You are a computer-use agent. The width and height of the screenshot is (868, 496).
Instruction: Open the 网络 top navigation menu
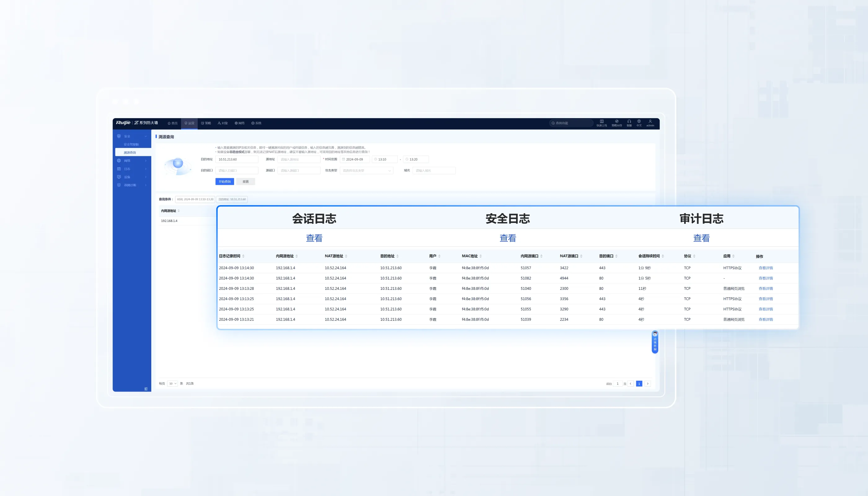tap(240, 123)
